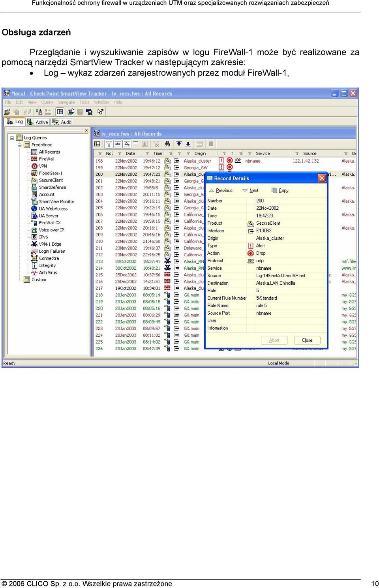Select the Anti Virus query
This screenshot has width=379, height=588.
(x=48, y=273)
